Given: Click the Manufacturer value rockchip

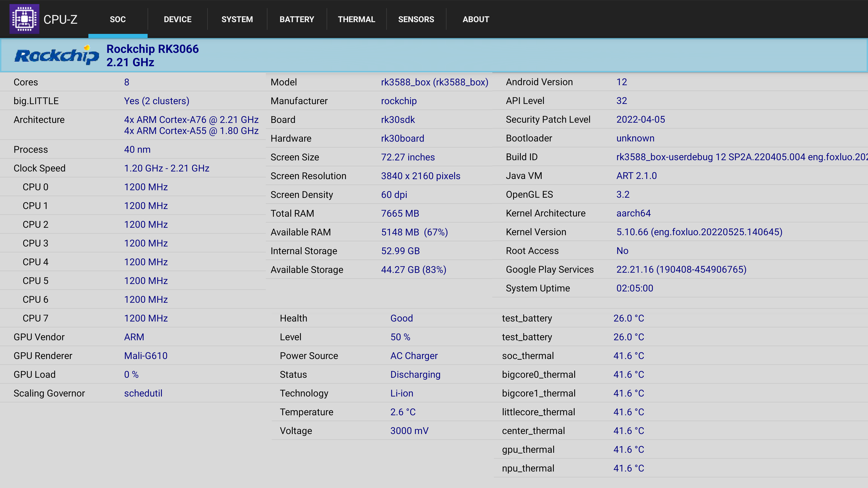Looking at the screenshot, I should 399,101.
